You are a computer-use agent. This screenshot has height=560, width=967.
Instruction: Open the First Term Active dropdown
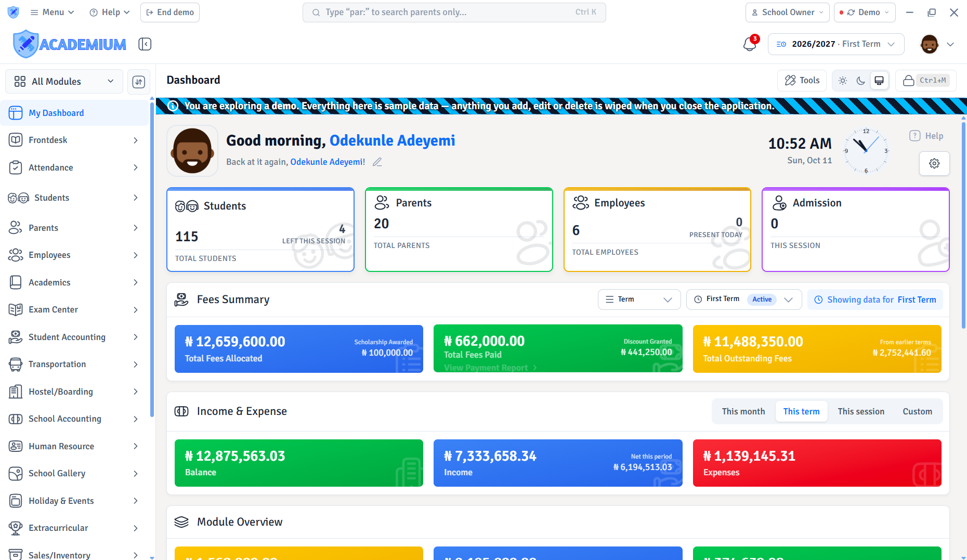744,299
